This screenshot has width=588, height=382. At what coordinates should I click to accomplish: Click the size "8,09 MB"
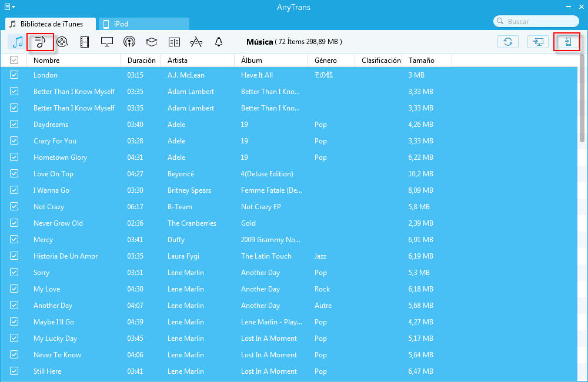coord(421,190)
